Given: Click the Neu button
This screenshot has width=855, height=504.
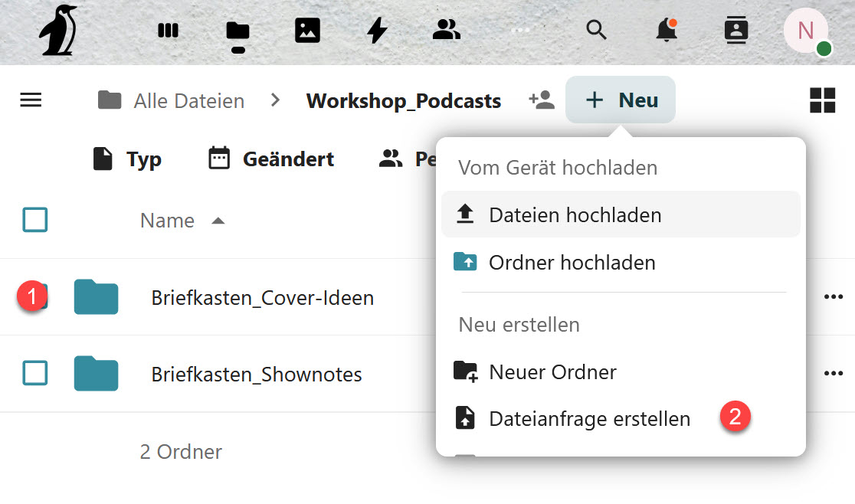Looking at the screenshot, I should point(621,100).
